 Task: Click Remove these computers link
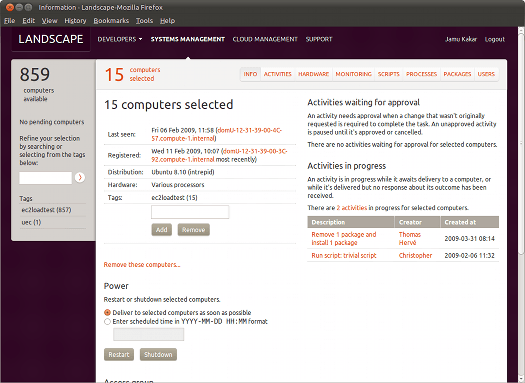pos(142,265)
